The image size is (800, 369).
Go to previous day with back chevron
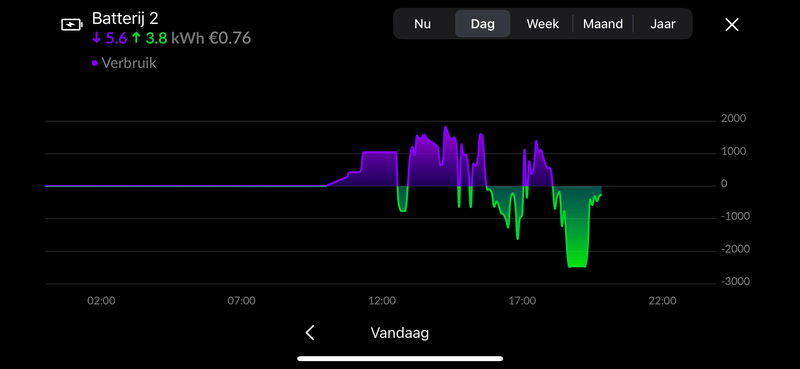pyautogui.click(x=310, y=333)
